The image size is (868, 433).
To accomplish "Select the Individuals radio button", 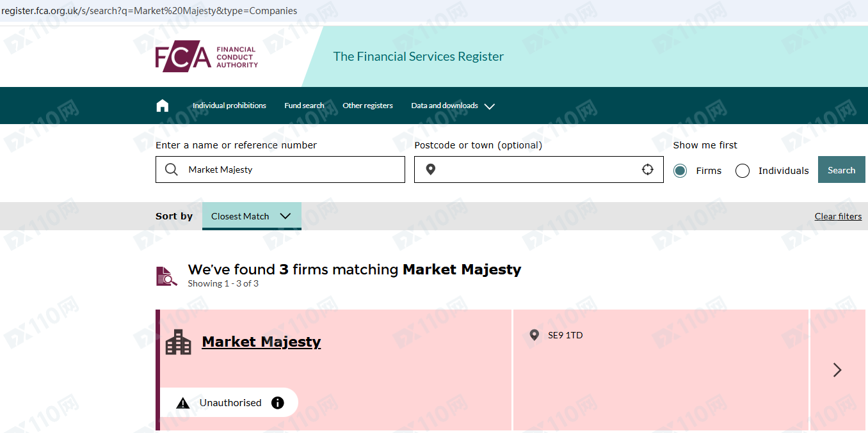I will point(743,171).
